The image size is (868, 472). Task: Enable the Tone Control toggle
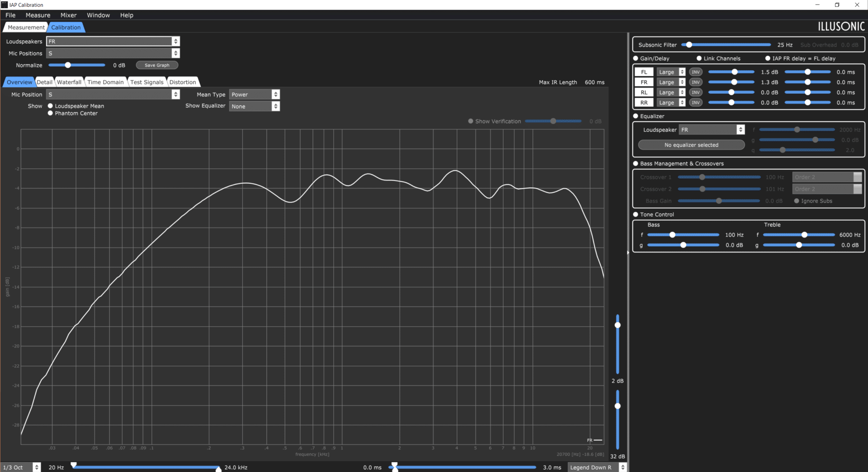pos(636,215)
